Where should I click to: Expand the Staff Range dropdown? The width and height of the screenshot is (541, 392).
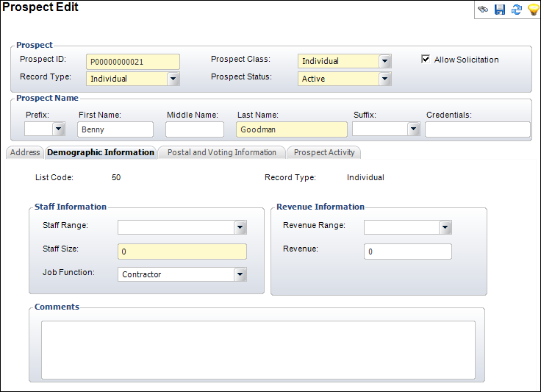(x=240, y=227)
